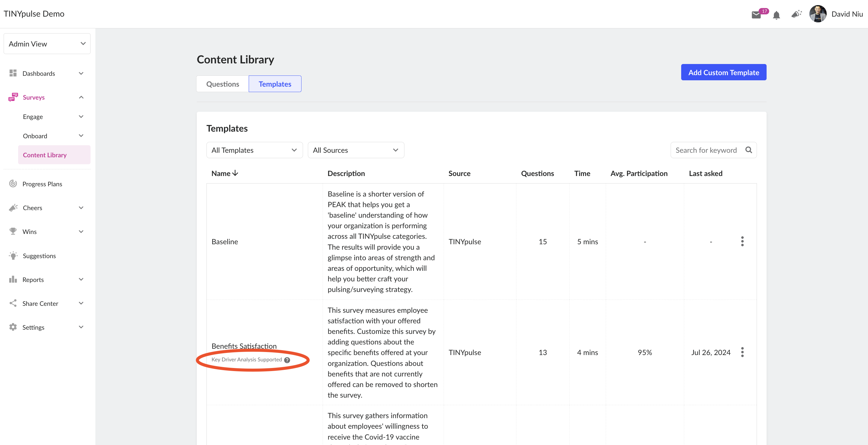Open the All Sources filter dropdown
Screen dimensions: 868x445
click(356, 150)
